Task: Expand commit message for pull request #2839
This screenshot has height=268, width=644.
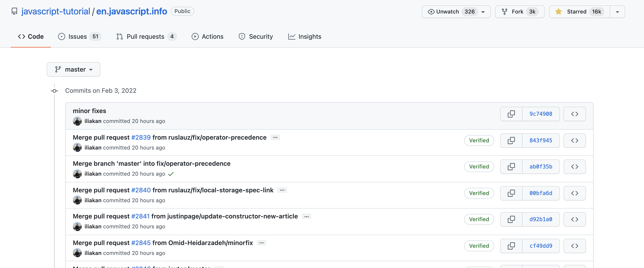Action: pos(275,138)
